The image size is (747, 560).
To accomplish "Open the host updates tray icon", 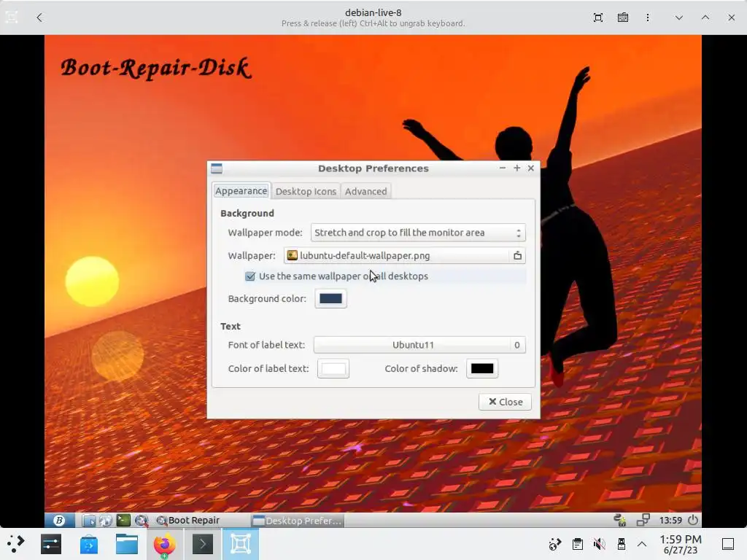I will tap(554, 544).
